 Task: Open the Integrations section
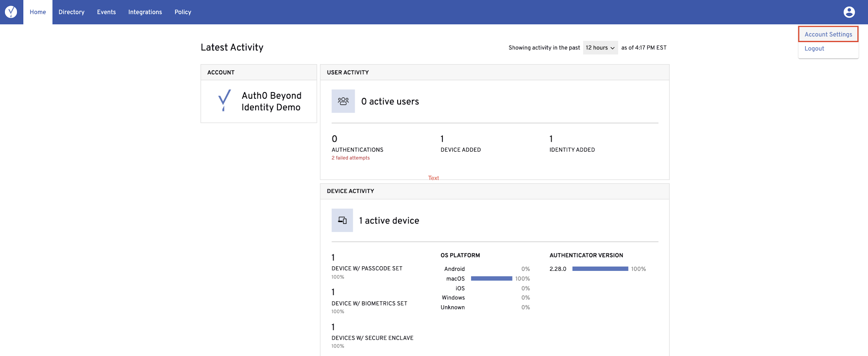(x=145, y=12)
